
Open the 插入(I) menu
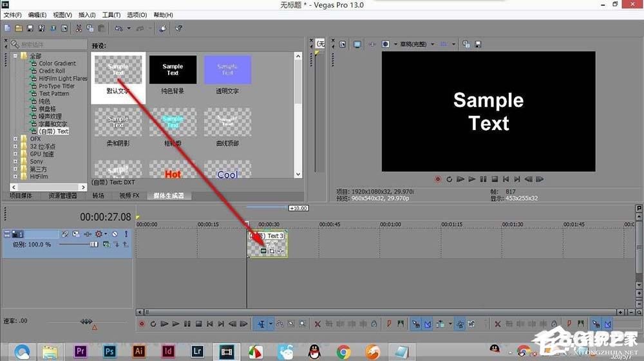87,15
